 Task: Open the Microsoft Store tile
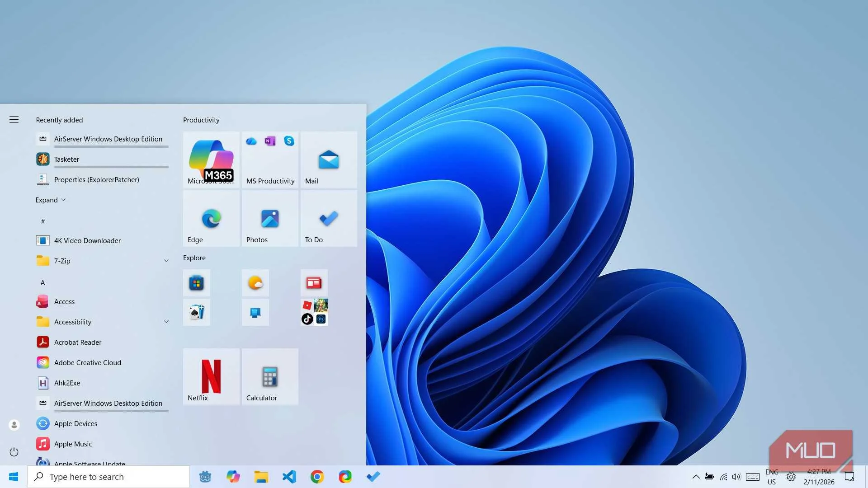[x=196, y=283]
